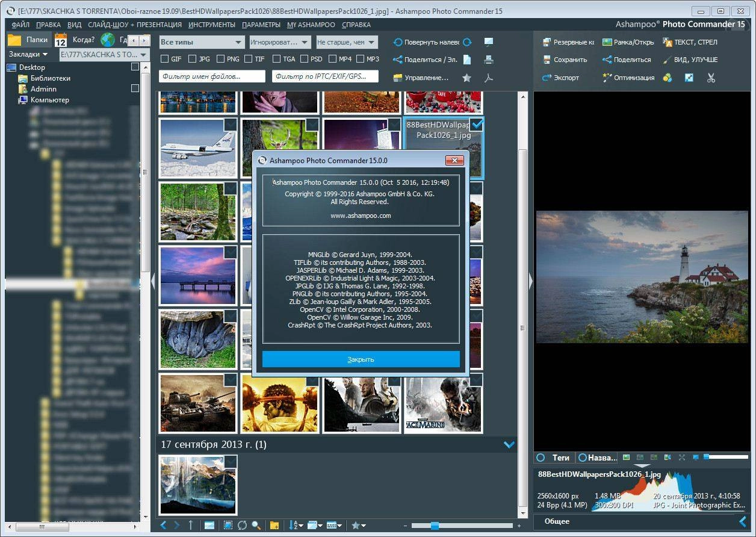Open the Игнорироват... dropdown
Viewport: 756px width, 537px height.
point(280,42)
